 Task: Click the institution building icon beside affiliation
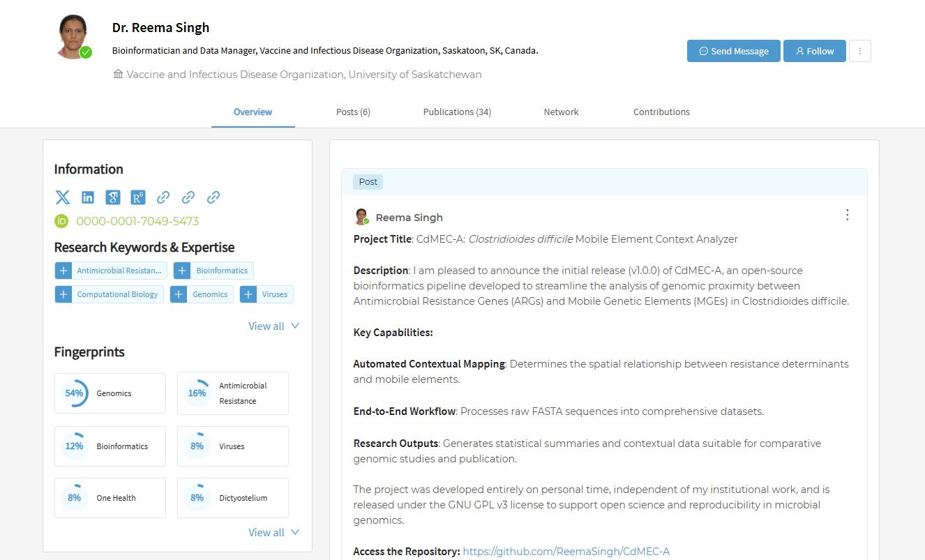click(118, 74)
